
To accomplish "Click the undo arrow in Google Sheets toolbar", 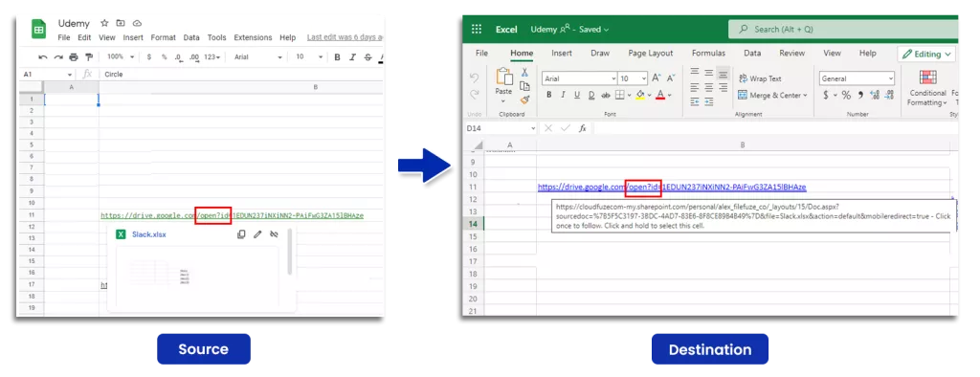I will point(43,56).
